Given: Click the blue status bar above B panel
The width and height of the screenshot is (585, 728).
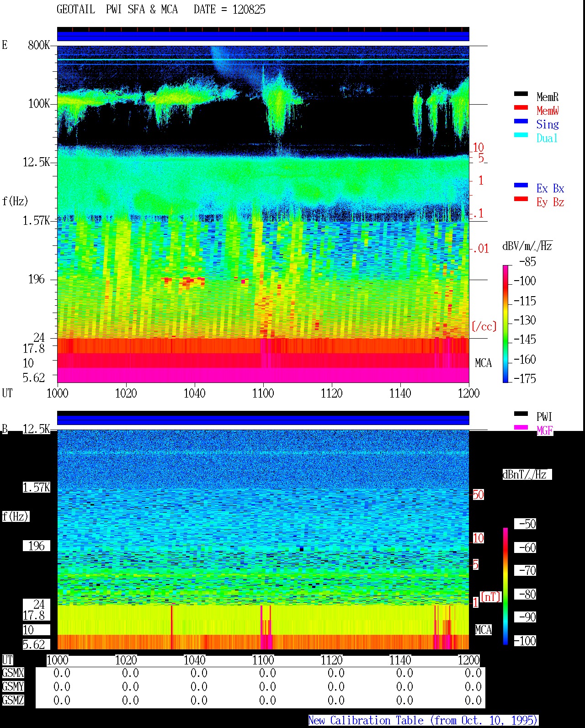Looking at the screenshot, I should click(263, 420).
